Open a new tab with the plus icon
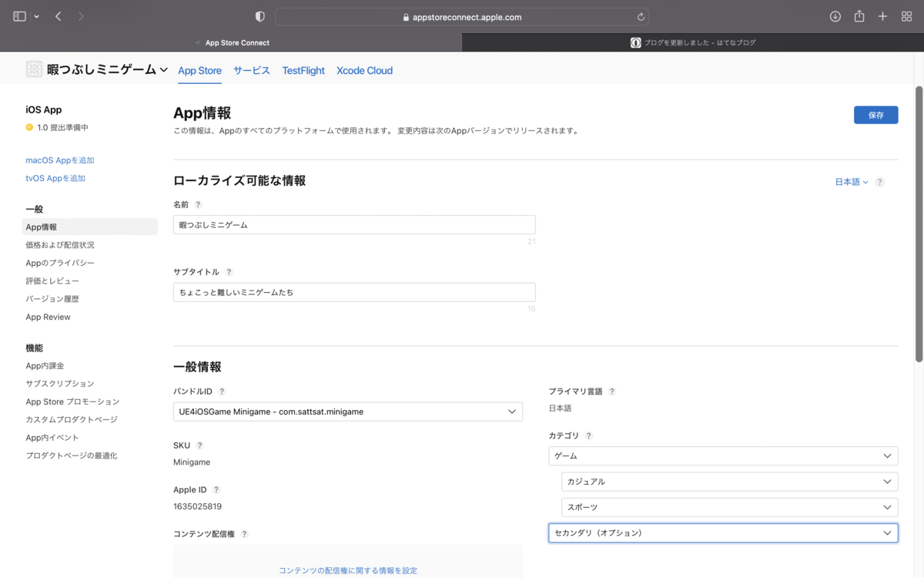This screenshot has height=578, width=924. click(883, 16)
